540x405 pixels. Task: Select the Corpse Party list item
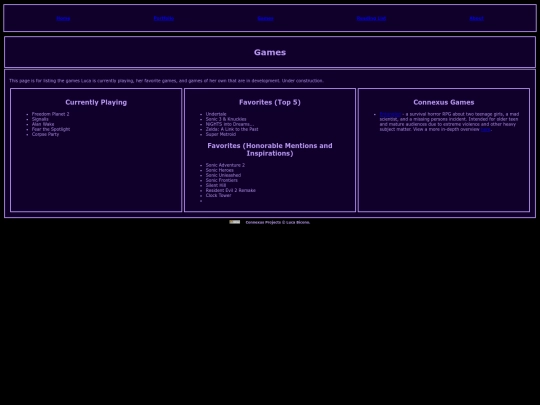45,134
